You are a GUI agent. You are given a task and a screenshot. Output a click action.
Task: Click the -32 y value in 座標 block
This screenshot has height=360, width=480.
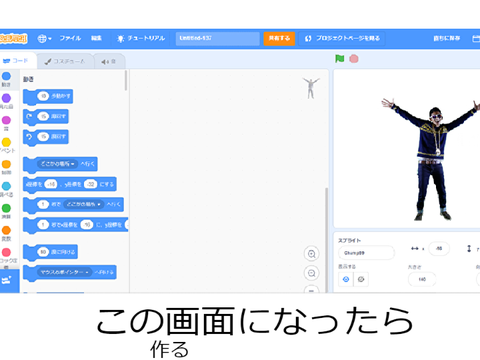coord(90,184)
